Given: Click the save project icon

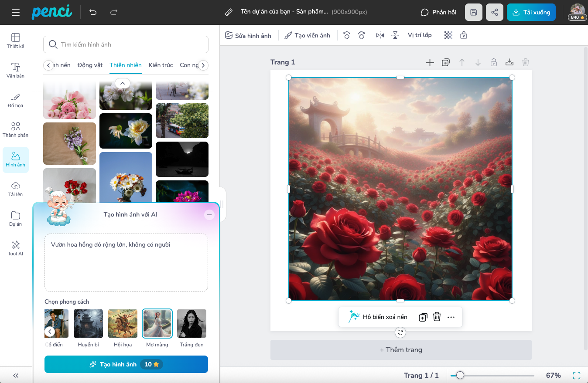Looking at the screenshot, I should tap(474, 12).
